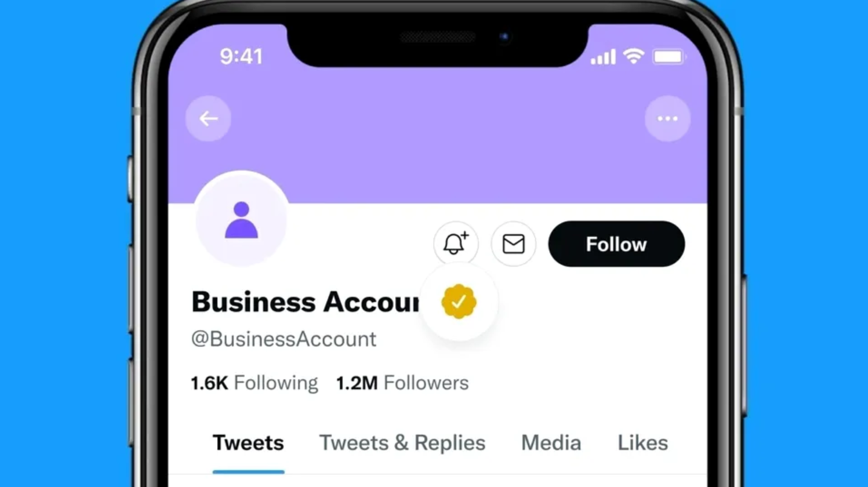Tap the @BusinessAccount handle
The image size is (868, 487).
tap(284, 339)
